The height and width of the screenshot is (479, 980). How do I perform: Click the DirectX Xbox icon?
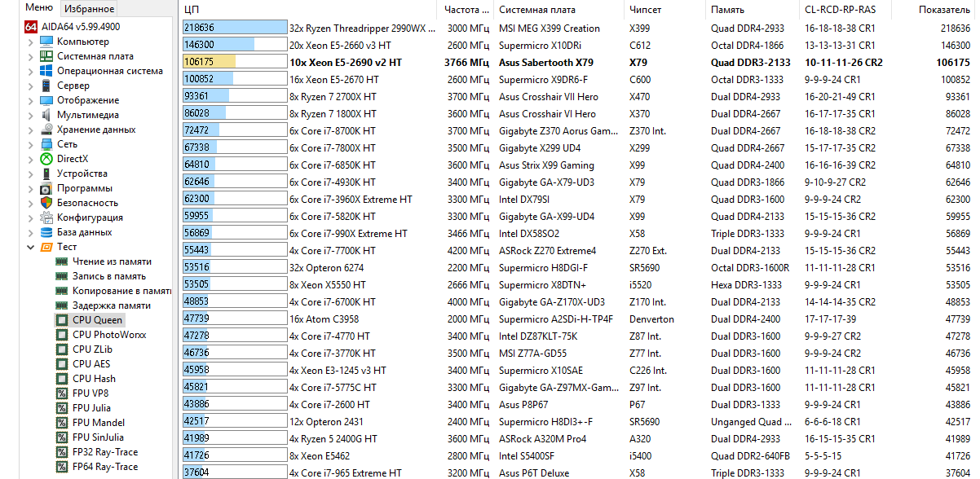pos(46,159)
